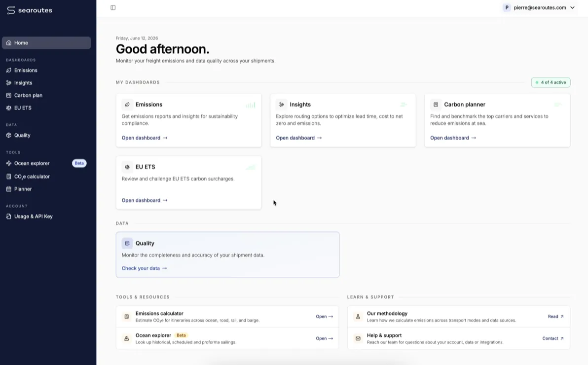Click the Beta tag in Ocean explorer row

(181, 335)
